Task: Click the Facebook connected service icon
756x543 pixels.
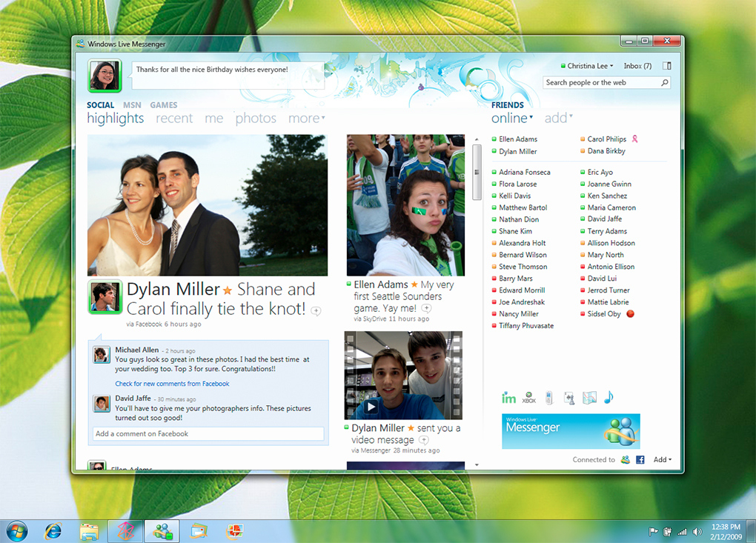Action: [640, 460]
